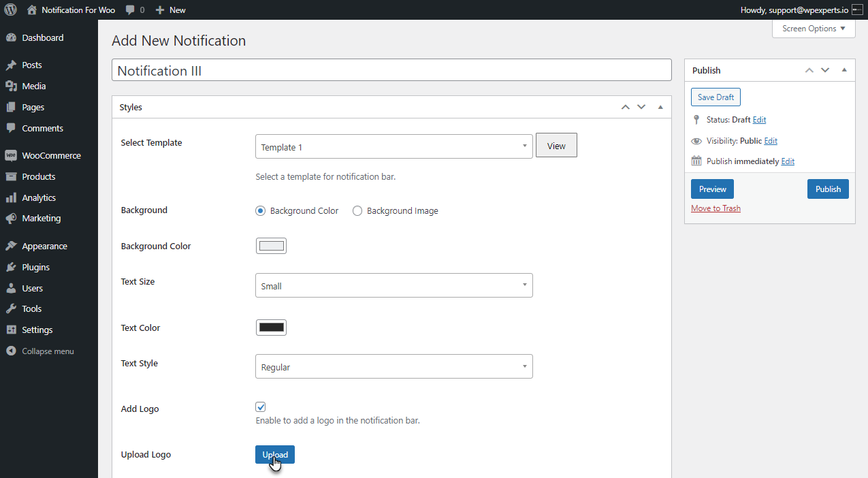Open the comments bubble icon in admin bar

[x=131, y=10]
